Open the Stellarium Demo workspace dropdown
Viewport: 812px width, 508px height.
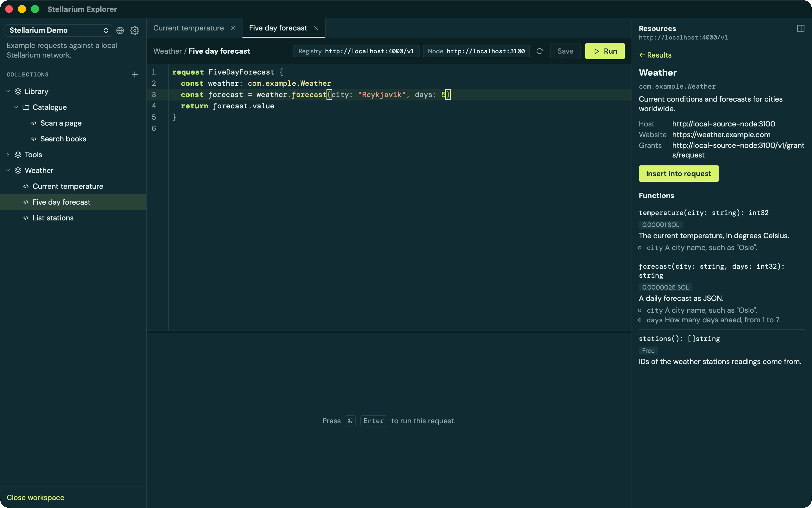[58, 30]
